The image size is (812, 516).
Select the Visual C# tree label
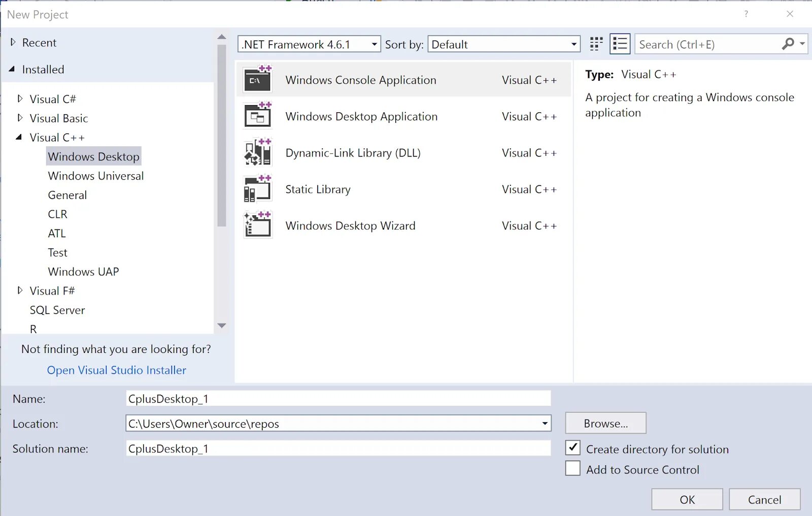click(53, 99)
